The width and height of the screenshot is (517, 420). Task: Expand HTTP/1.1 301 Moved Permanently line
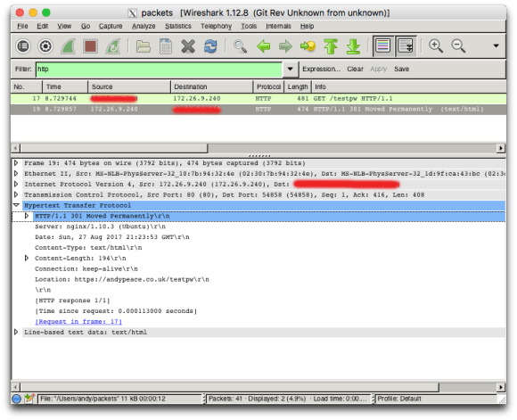[27, 216]
